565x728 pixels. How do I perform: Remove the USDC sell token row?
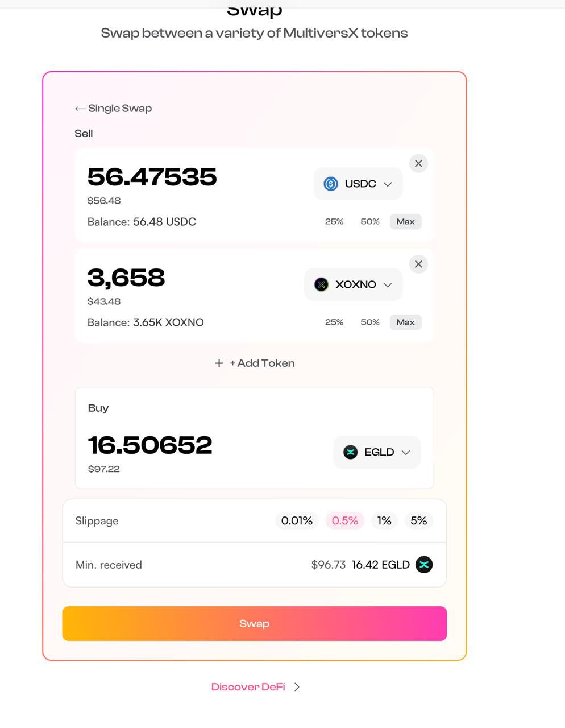pos(418,164)
